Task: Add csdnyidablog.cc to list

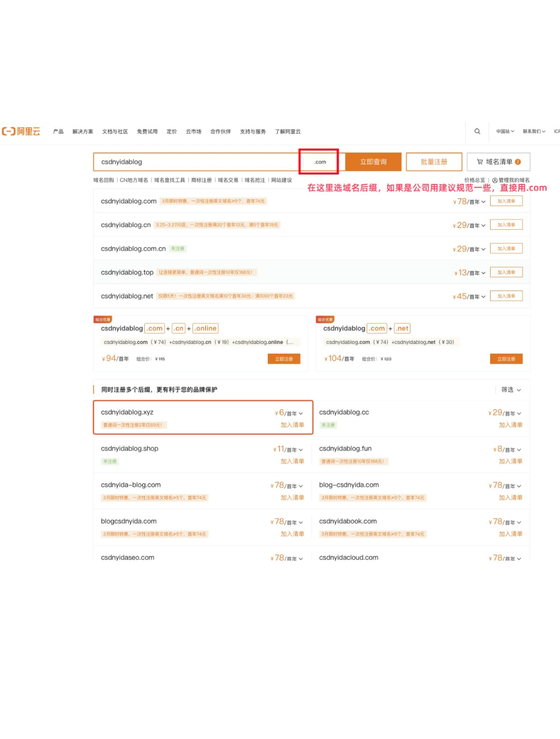Action: point(510,425)
